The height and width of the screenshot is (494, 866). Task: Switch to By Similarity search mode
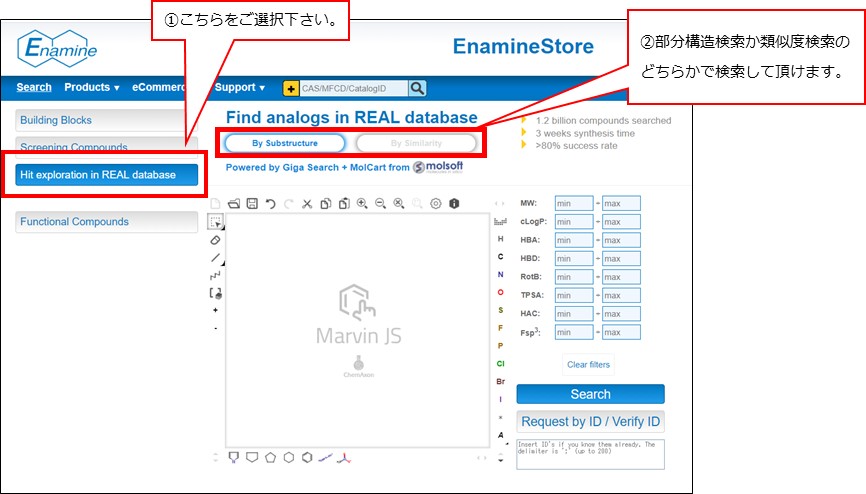coord(416,143)
